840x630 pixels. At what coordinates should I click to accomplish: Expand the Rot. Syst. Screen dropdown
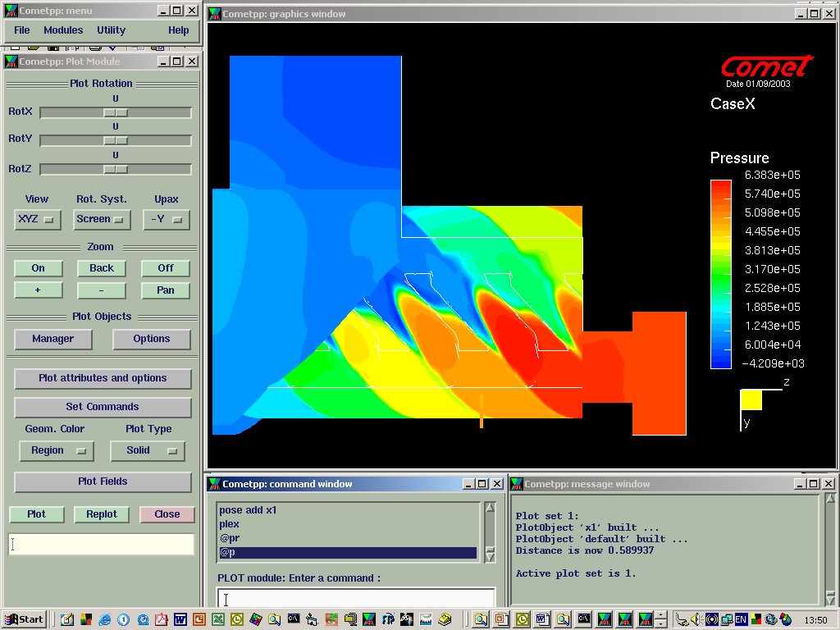(102, 220)
